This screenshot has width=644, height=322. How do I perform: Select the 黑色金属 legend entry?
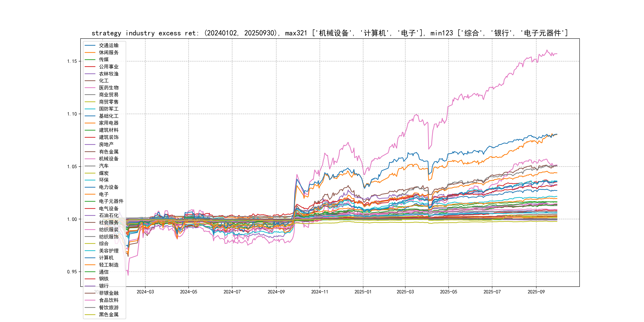point(109,314)
